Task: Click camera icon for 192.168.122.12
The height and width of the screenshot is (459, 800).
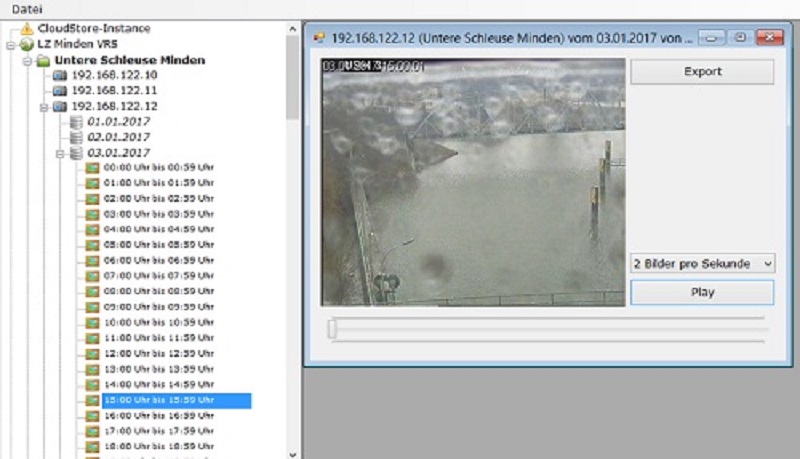Action: point(60,107)
